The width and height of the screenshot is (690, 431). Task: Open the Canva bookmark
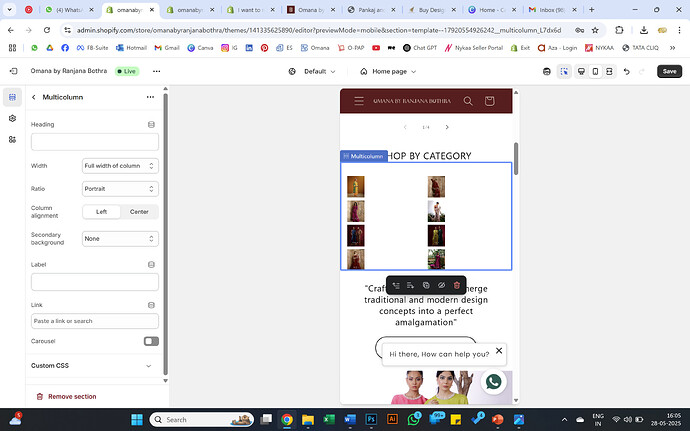pos(200,48)
